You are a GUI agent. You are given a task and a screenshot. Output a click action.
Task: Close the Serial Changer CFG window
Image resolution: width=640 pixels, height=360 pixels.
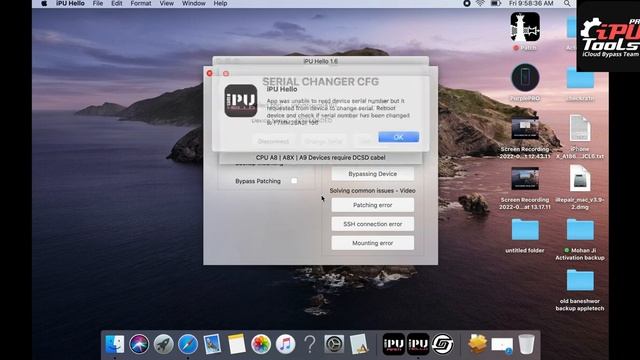coord(209,73)
